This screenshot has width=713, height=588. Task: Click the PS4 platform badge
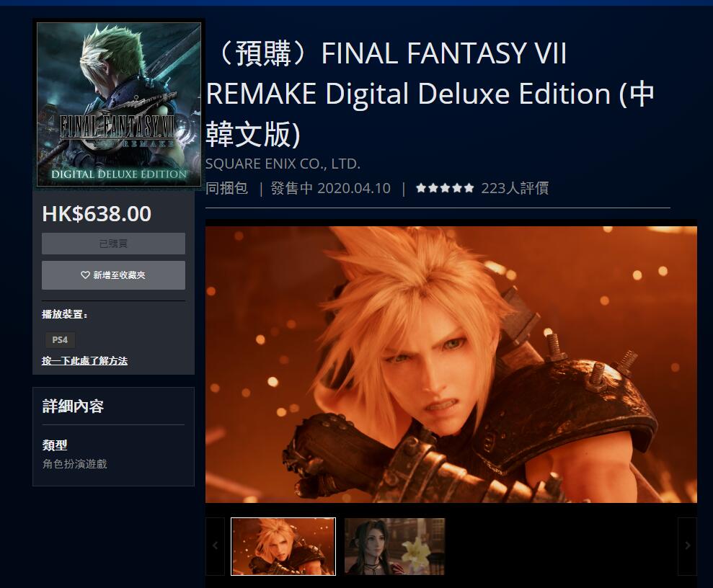click(x=60, y=340)
